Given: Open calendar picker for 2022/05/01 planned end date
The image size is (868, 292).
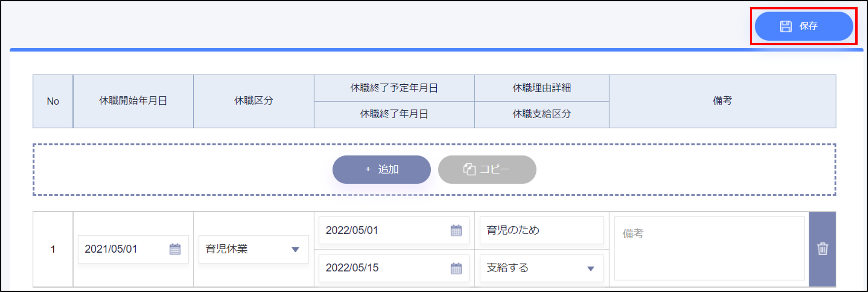Looking at the screenshot, I should click(x=456, y=230).
